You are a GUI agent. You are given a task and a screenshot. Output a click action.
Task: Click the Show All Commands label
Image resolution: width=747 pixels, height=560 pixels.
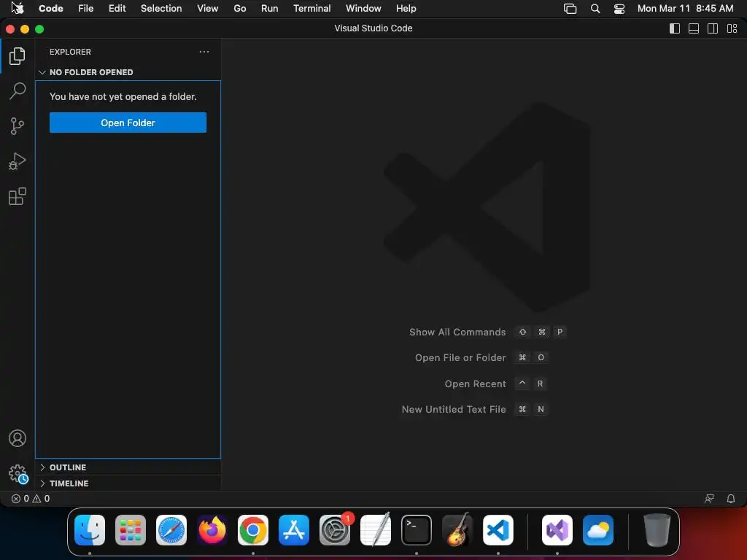pyautogui.click(x=457, y=332)
